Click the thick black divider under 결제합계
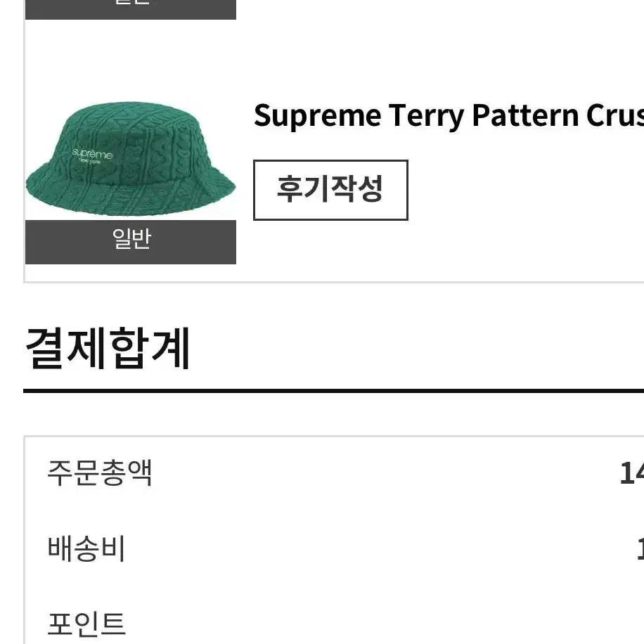The height and width of the screenshot is (644, 644). click(x=333, y=391)
